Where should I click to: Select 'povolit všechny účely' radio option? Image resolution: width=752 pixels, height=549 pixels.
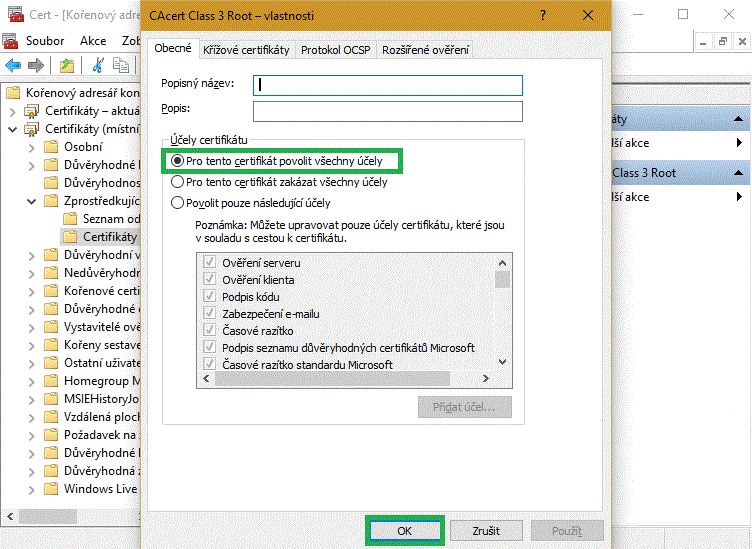click(178, 160)
